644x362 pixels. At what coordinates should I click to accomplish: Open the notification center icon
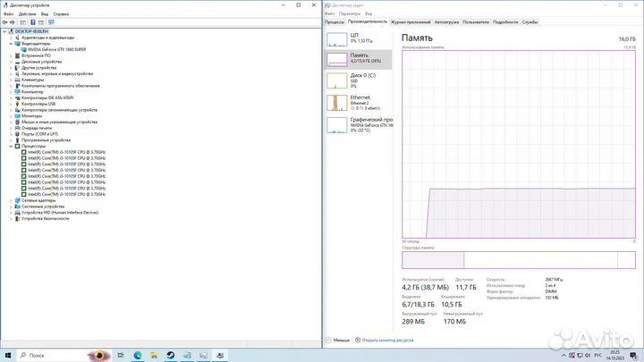(634, 356)
